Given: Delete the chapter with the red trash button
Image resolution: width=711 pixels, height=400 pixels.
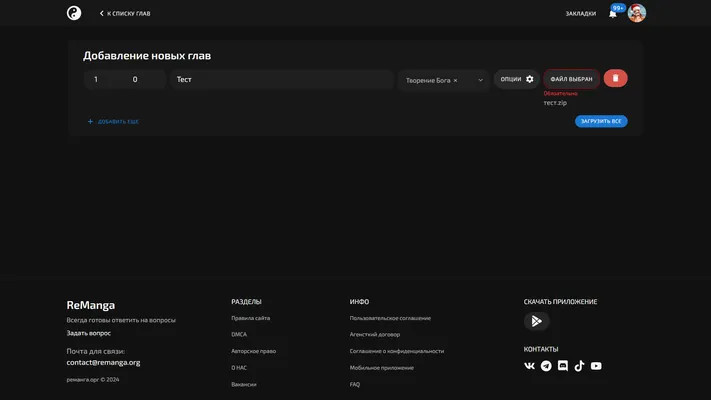Looking at the screenshot, I should point(615,78).
